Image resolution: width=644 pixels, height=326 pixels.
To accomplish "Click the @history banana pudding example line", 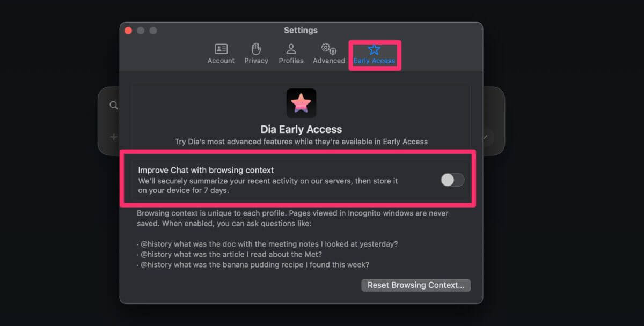I will (253, 264).
